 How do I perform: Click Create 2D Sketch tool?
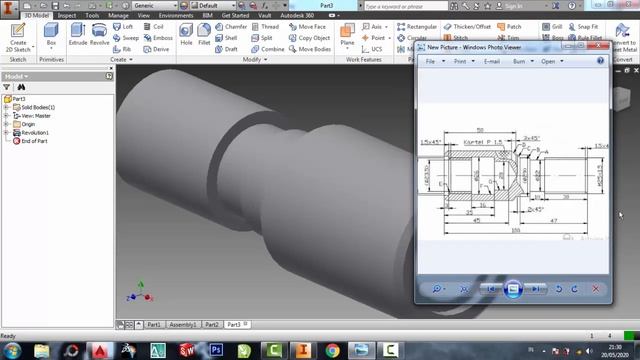click(18, 38)
